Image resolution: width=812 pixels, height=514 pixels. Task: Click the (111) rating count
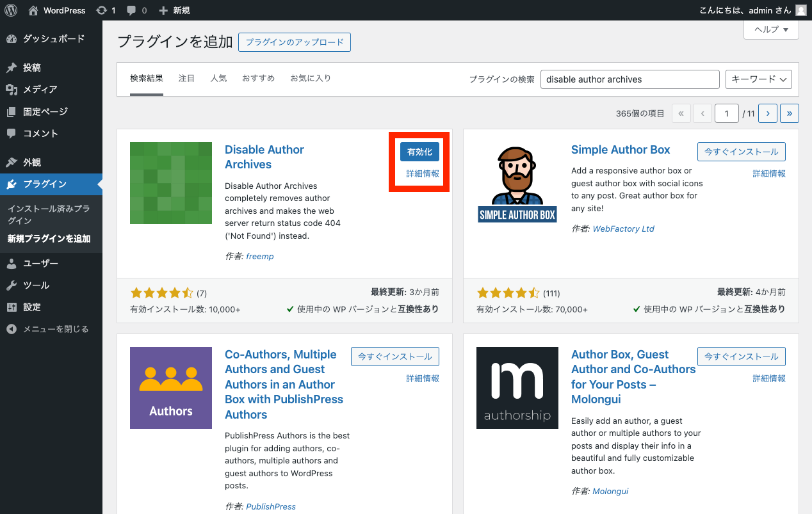pos(551,294)
